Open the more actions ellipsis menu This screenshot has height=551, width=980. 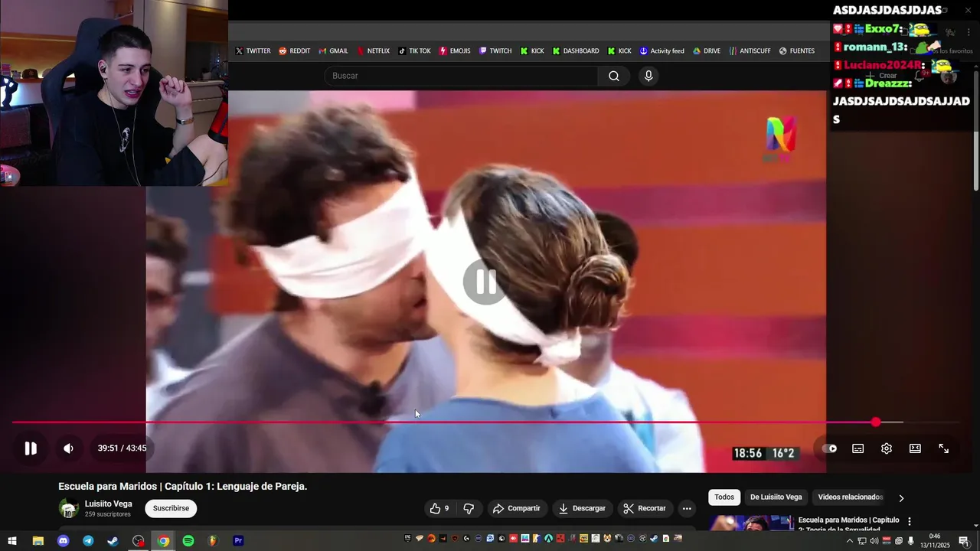click(687, 508)
